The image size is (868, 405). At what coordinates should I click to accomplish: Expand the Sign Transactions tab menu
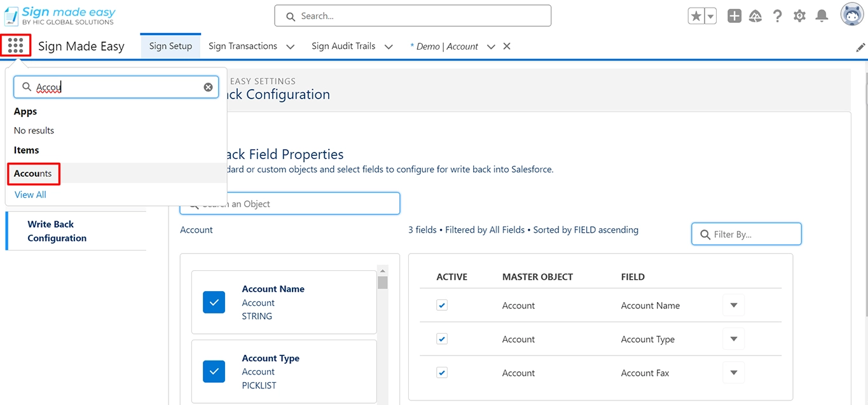(290, 46)
